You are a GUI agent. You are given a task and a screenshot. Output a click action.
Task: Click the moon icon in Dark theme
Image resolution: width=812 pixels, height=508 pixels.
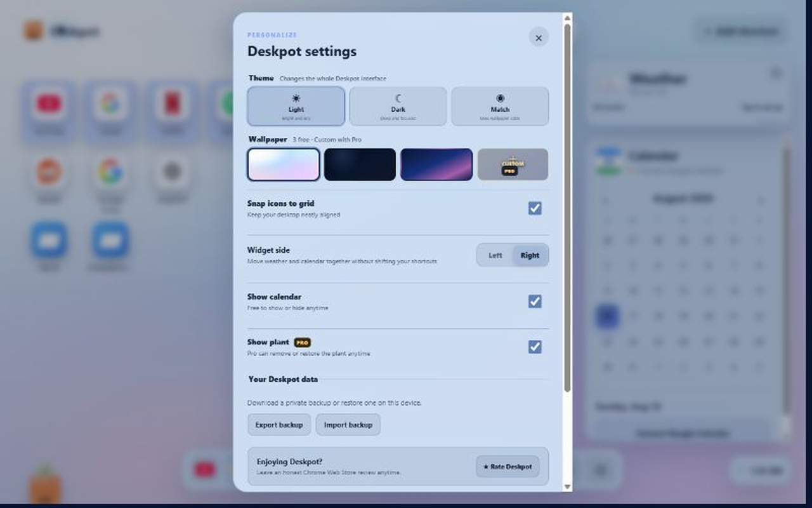(398, 98)
